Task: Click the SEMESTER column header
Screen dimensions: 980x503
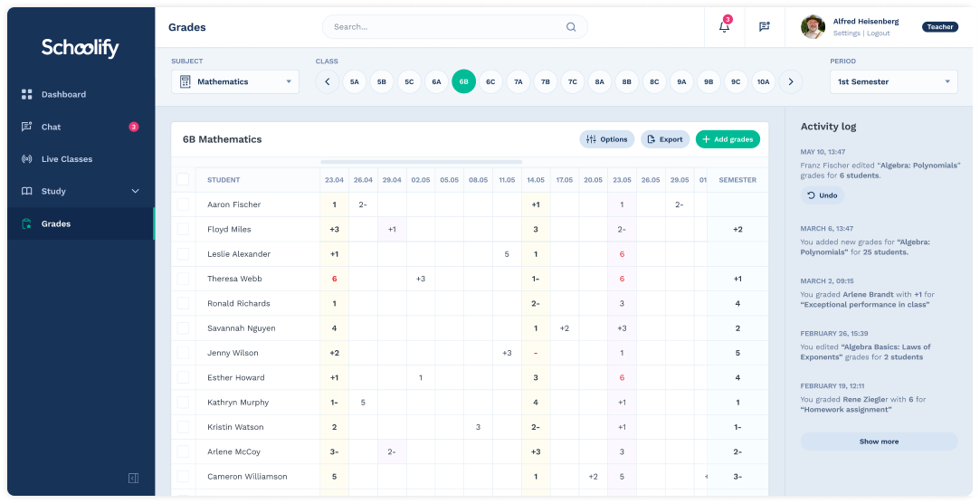Action: (737, 180)
